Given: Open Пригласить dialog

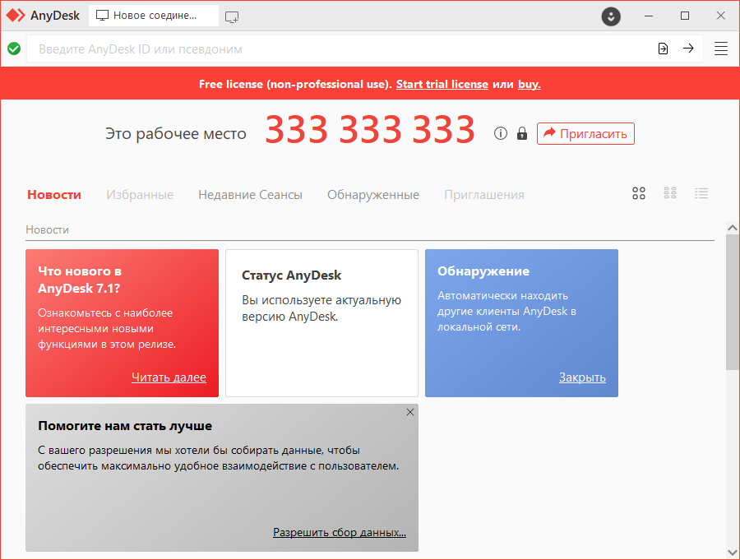Looking at the screenshot, I should click(x=585, y=133).
